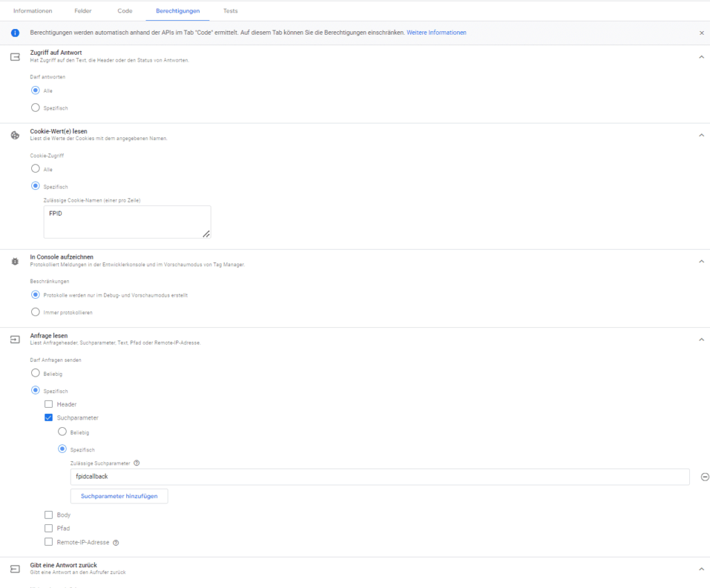Collapse the Zugriff auf Antwort section
Viewport: 710px width, 588px height.
coord(701,57)
